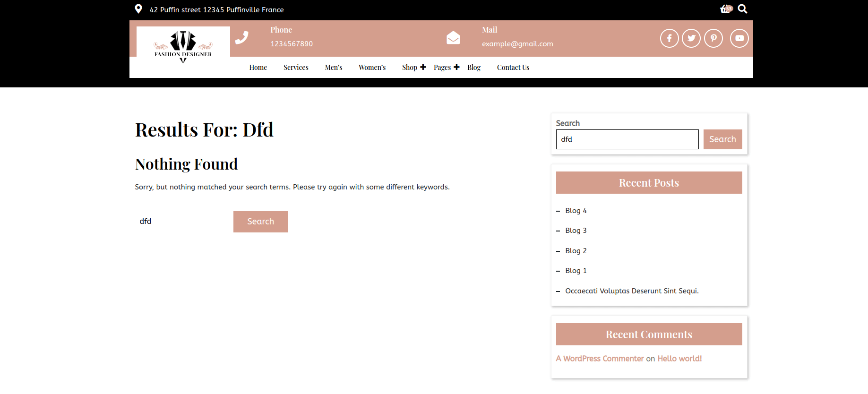The image size is (868, 394).
Task: Go to the Services menu item
Action: 296,68
